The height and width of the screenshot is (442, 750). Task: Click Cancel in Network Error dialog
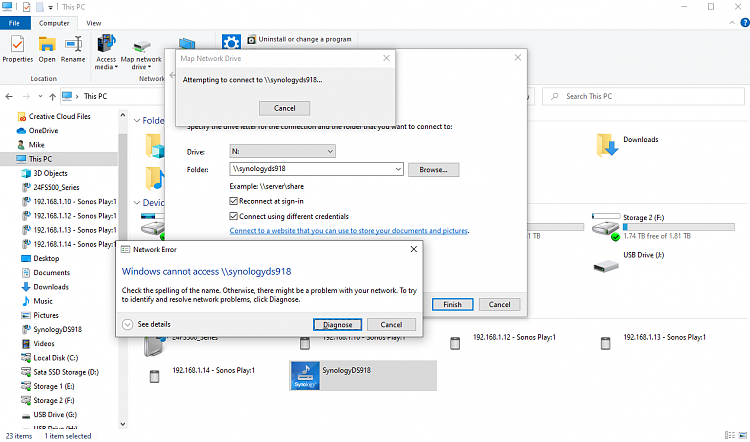[x=391, y=324]
